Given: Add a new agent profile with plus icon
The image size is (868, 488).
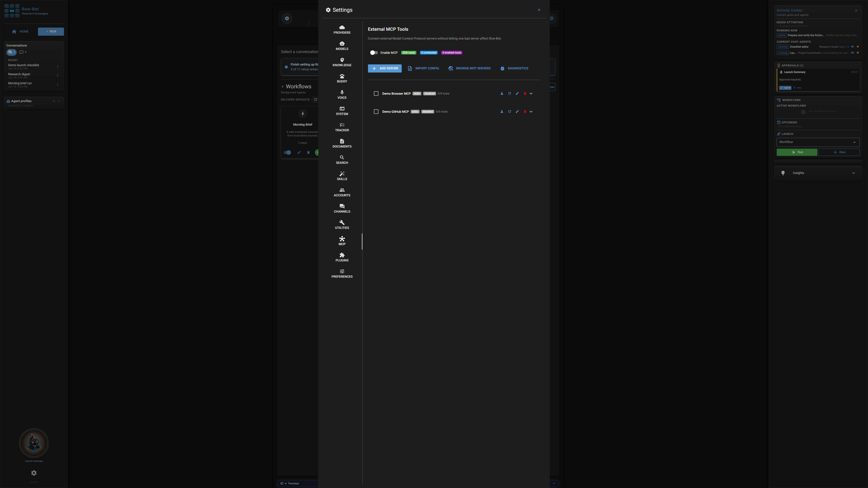Looking at the screenshot, I should pos(54,101).
